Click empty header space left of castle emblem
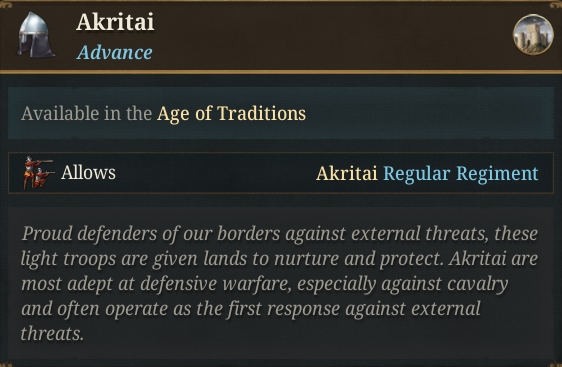The height and width of the screenshot is (367, 562). (333, 35)
